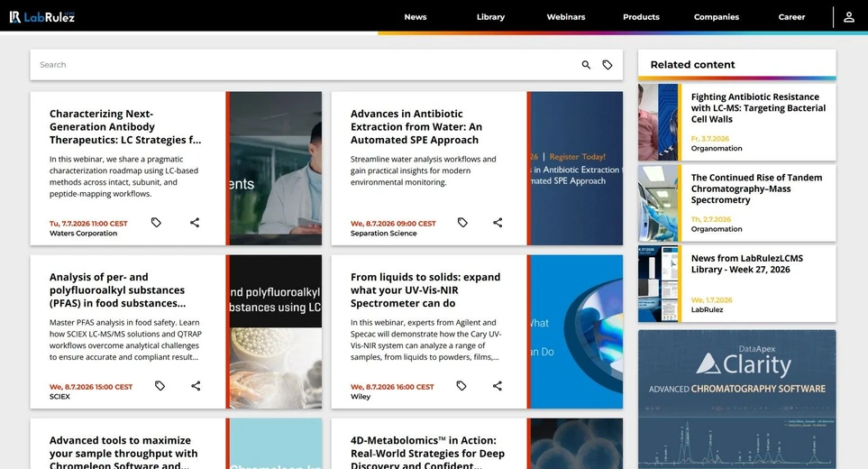This screenshot has height=469, width=868.
Task: Click the antibody webinar description paragraph
Action: (124, 177)
